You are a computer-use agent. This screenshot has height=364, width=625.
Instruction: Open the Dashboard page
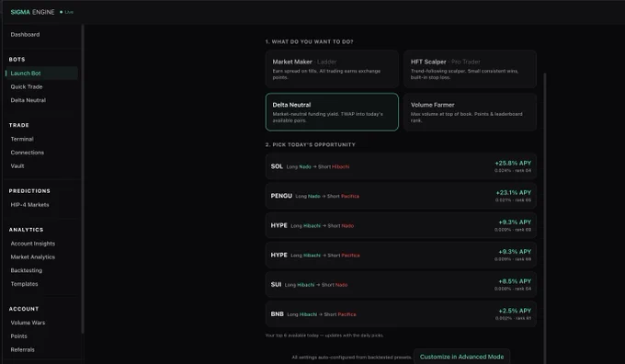pyautogui.click(x=25, y=35)
